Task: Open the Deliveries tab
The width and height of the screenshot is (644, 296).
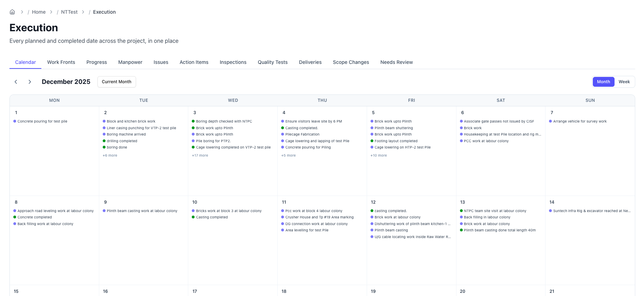Action: click(x=310, y=62)
